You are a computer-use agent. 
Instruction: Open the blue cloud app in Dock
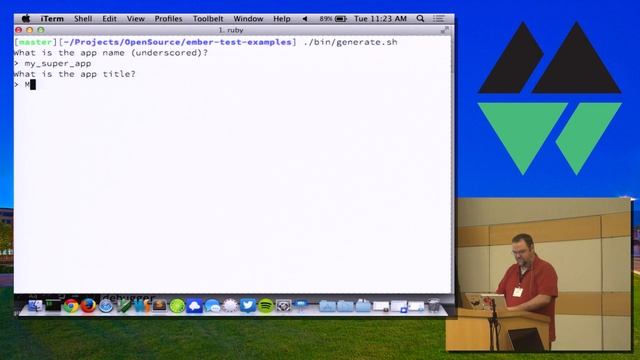pyautogui.click(x=194, y=306)
